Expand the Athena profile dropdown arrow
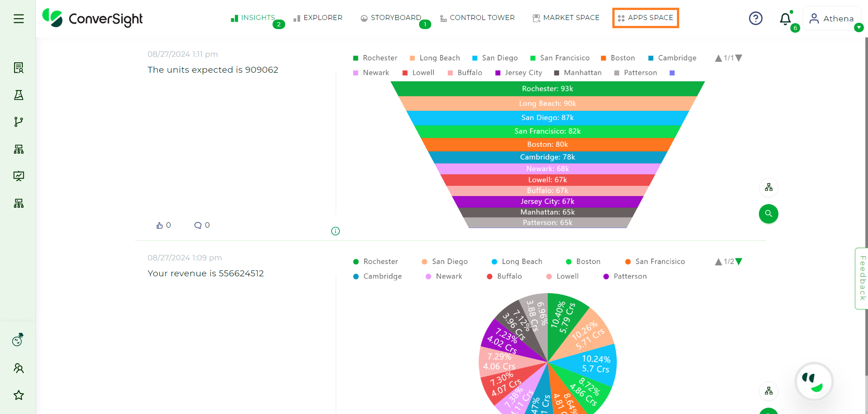This screenshot has width=868, height=414. 859,28
